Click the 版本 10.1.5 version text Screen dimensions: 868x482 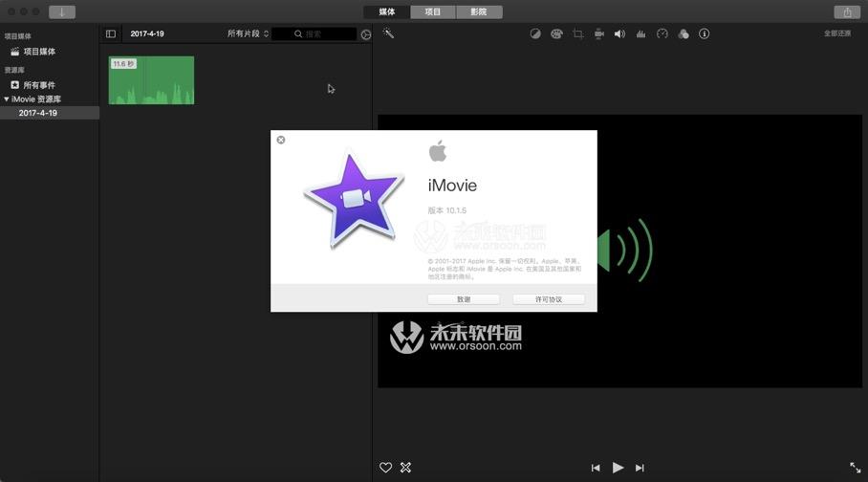[447, 210]
